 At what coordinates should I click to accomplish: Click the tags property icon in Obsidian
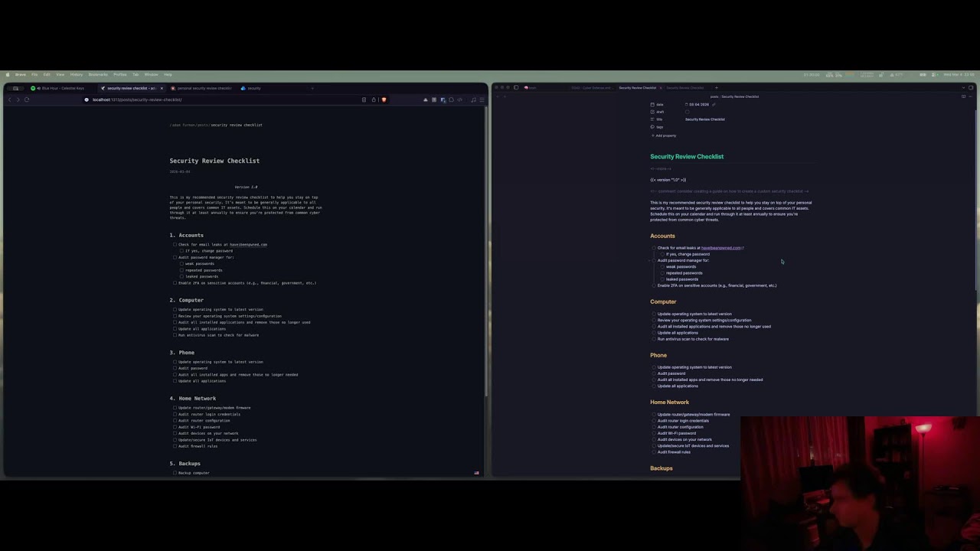point(652,127)
